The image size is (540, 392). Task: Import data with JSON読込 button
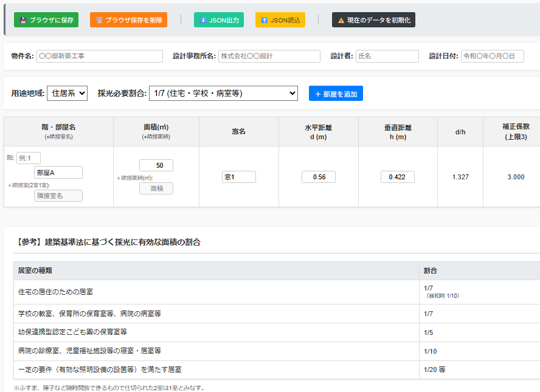(280, 20)
